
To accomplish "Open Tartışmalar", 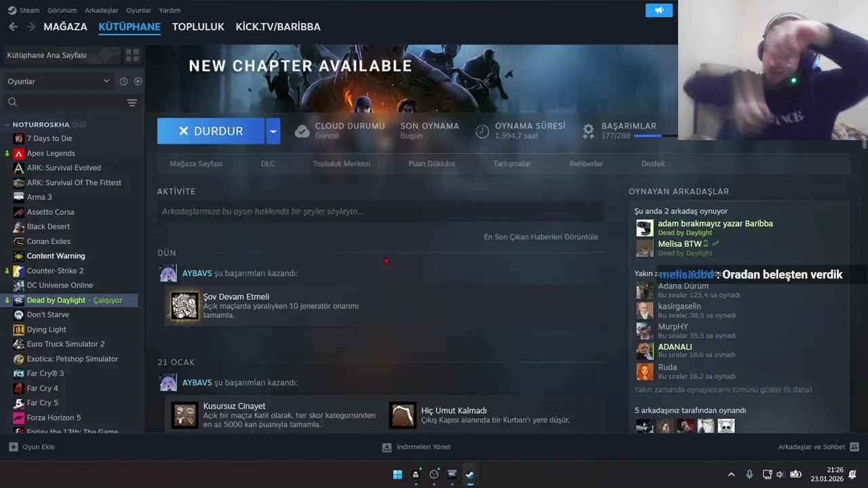I will [512, 163].
